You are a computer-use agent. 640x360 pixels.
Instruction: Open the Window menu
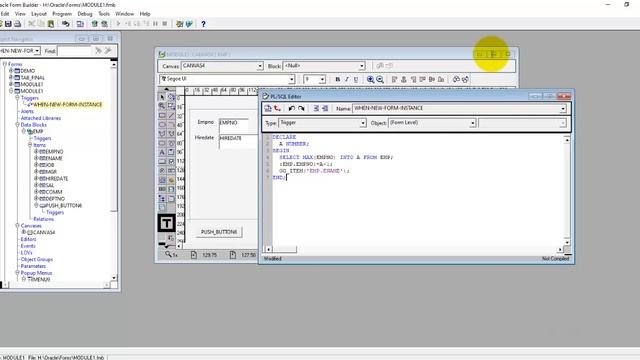(x=124, y=14)
